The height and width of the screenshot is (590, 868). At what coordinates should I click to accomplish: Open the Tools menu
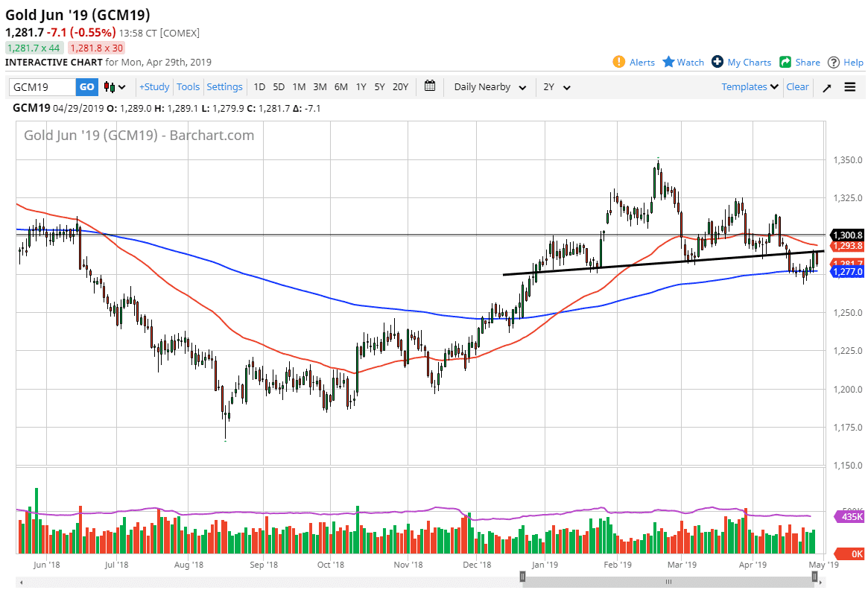tap(188, 86)
